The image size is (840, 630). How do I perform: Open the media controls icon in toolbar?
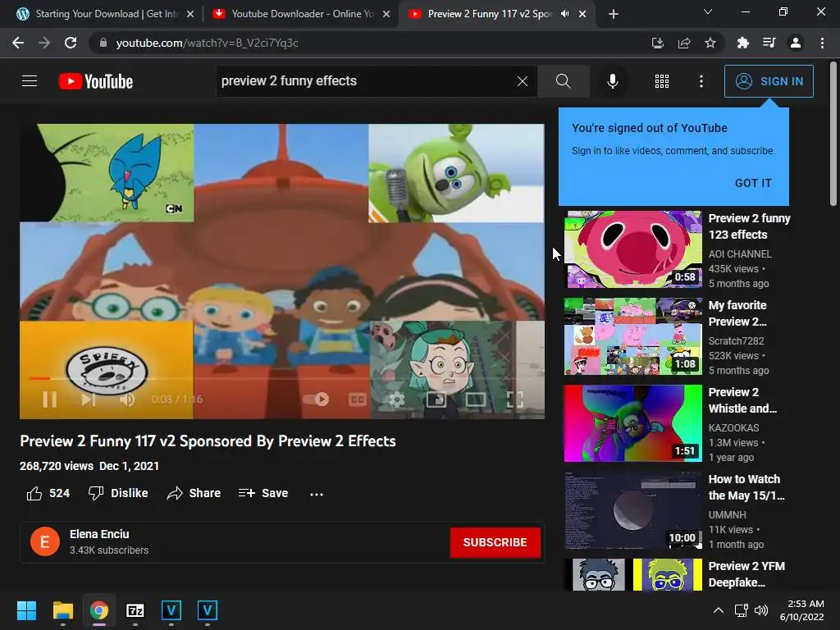769,43
